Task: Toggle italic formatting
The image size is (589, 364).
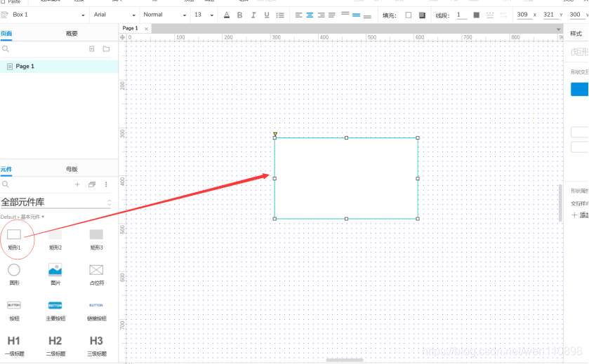Action: (x=253, y=15)
